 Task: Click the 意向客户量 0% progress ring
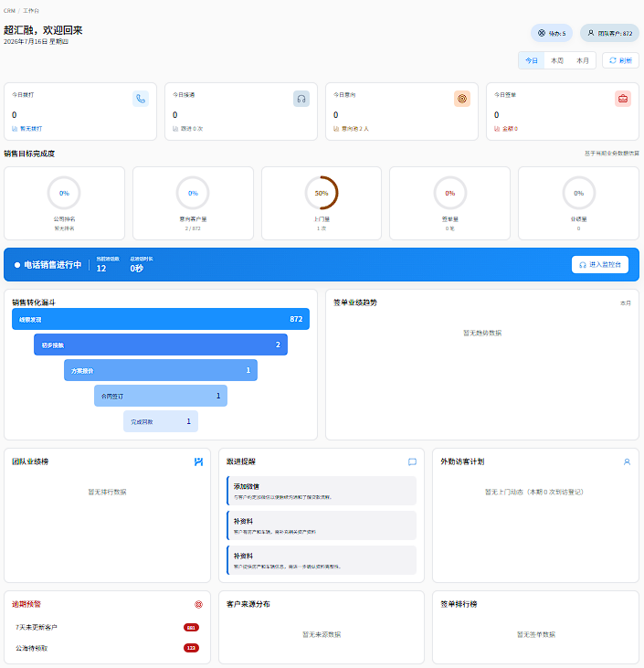coord(193,193)
